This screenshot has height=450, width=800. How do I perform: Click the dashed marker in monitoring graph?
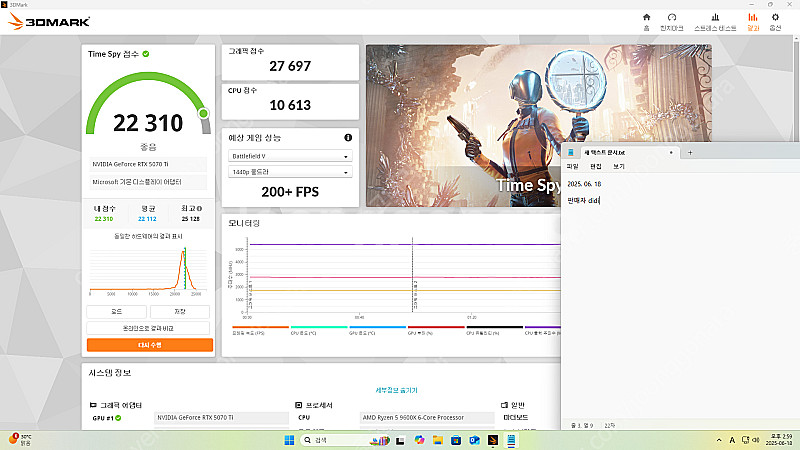click(412, 274)
